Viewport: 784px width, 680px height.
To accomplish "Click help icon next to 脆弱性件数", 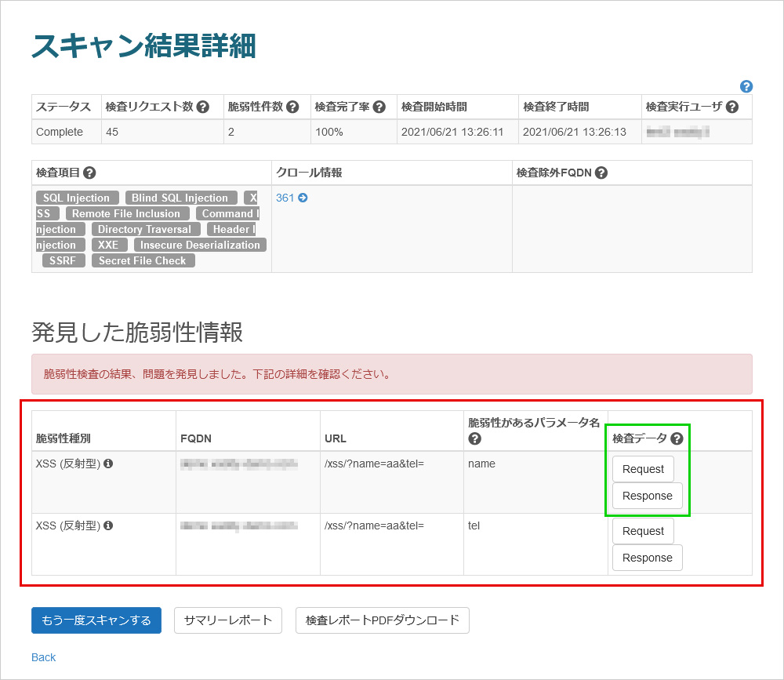I will (x=292, y=107).
